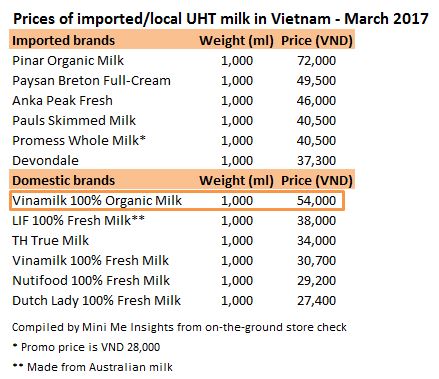
Task: Click the Paysan Breton Full-Cream row label
Action: coord(91,81)
